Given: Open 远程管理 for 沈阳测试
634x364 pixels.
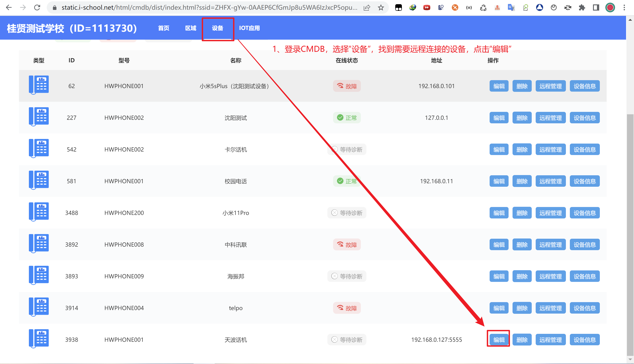Looking at the screenshot, I should tap(550, 118).
